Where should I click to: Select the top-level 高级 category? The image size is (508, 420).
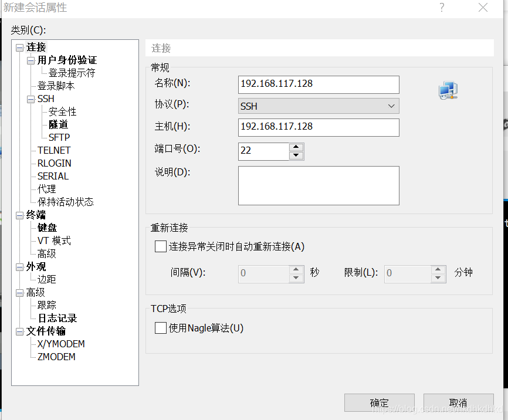(35, 292)
